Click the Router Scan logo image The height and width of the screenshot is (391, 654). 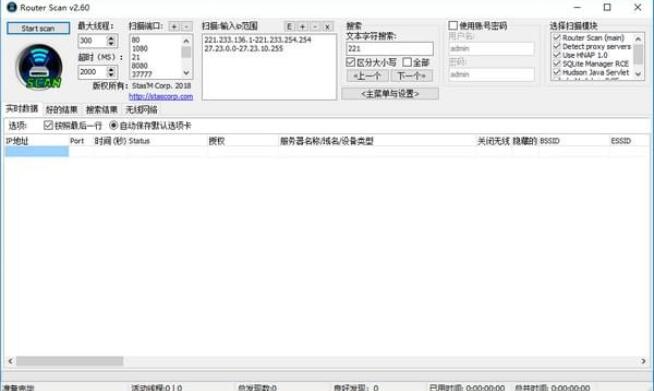pos(39,67)
